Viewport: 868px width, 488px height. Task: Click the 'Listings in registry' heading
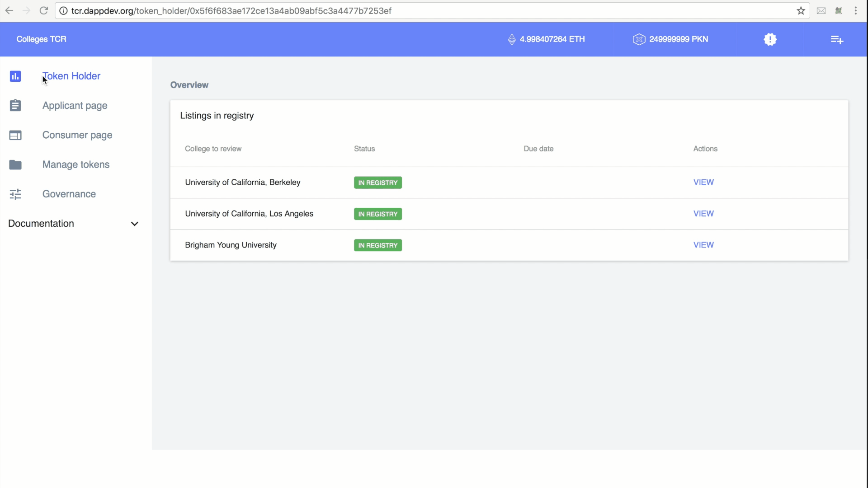click(217, 116)
